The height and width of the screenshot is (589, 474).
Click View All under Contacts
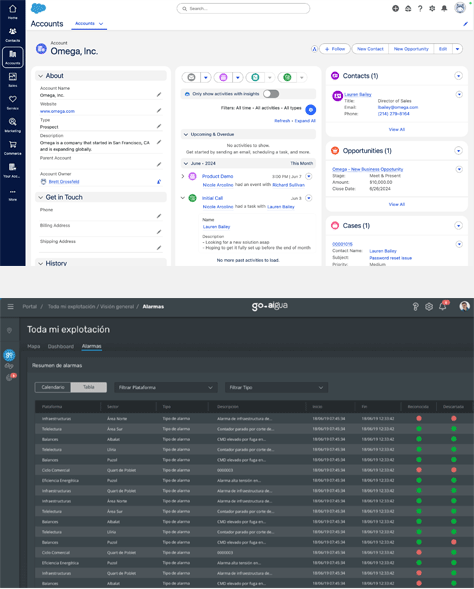point(397,129)
